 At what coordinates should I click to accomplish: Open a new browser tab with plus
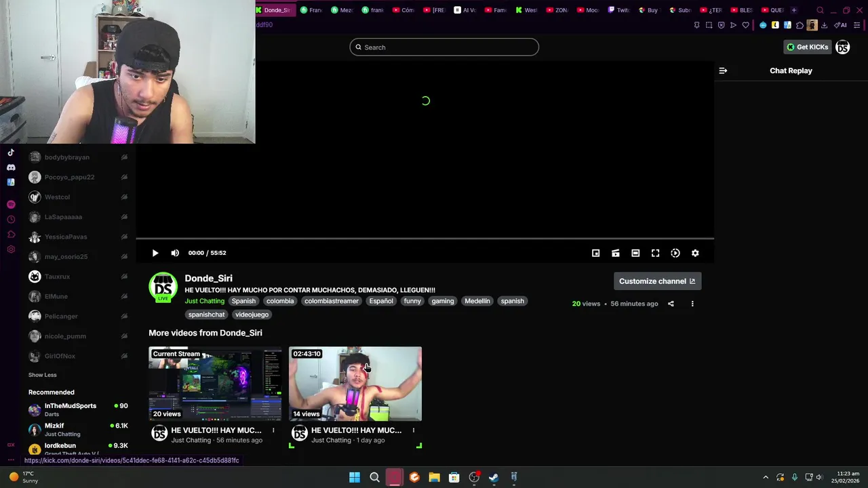794,10
